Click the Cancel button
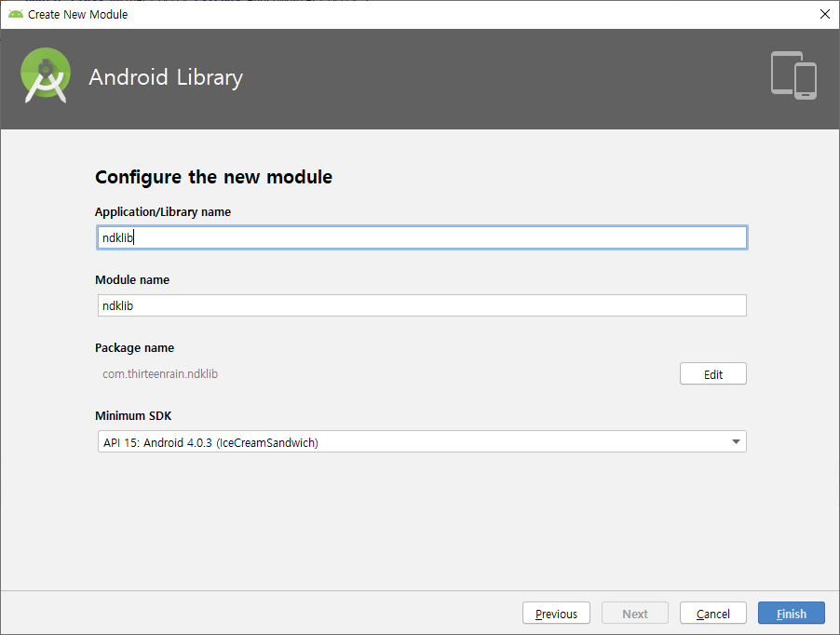 coord(712,613)
